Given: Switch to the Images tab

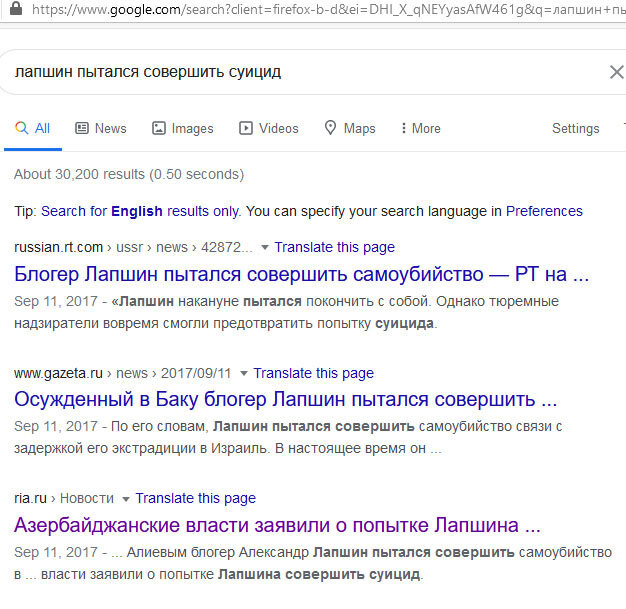Looking at the screenshot, I should 182,128.
